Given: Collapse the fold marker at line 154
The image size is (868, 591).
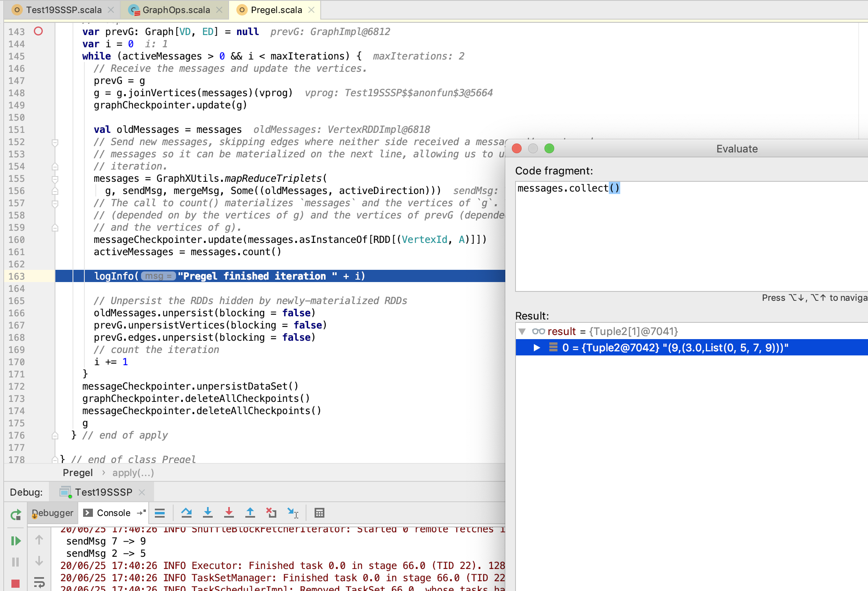Looking at the screenshot, I should [x=55, y=167].
